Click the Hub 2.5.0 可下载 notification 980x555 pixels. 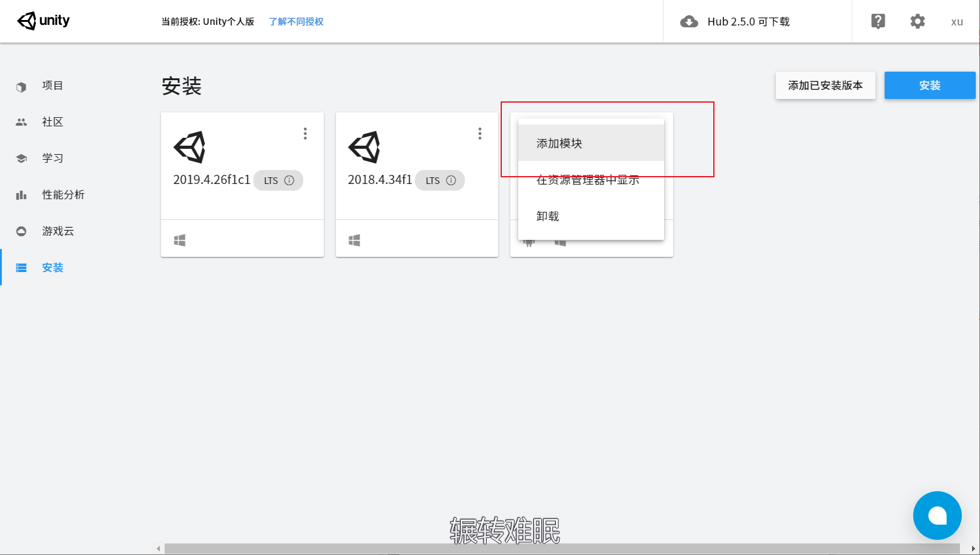749,22
